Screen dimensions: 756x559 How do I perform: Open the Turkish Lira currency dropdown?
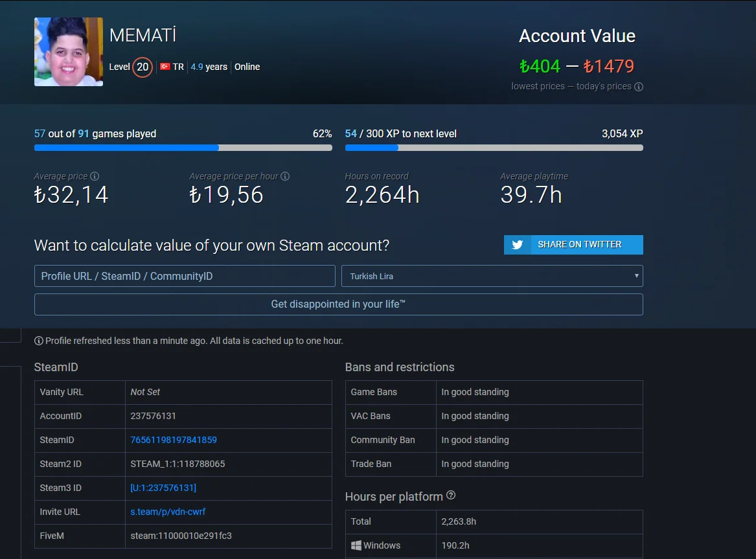coord(492,276)
